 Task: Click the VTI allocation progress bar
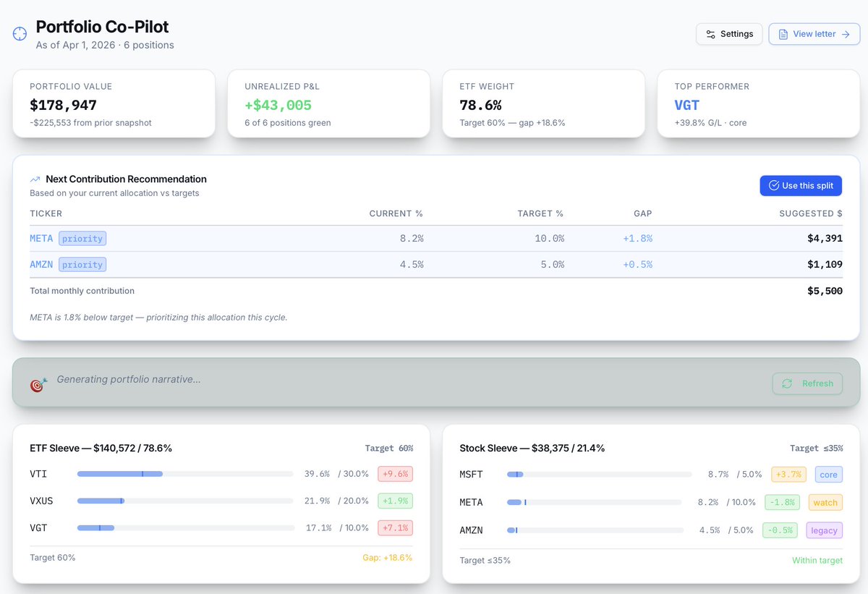point(185,474)
